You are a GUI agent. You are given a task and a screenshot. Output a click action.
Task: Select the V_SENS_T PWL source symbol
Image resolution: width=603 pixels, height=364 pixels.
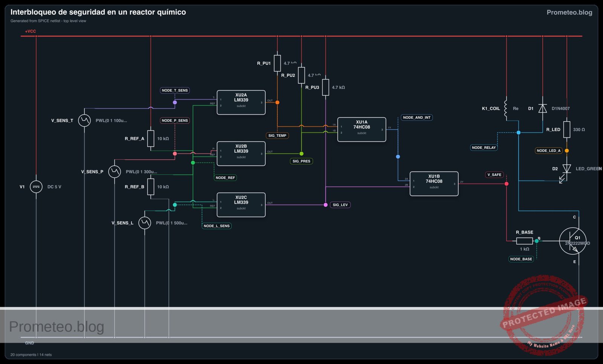(84, 121)
